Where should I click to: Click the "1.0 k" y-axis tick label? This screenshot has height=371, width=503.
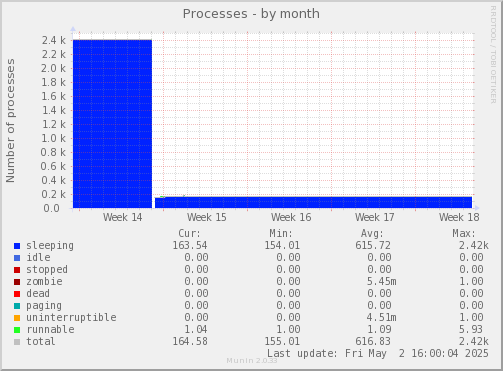(x=53, y=138)
